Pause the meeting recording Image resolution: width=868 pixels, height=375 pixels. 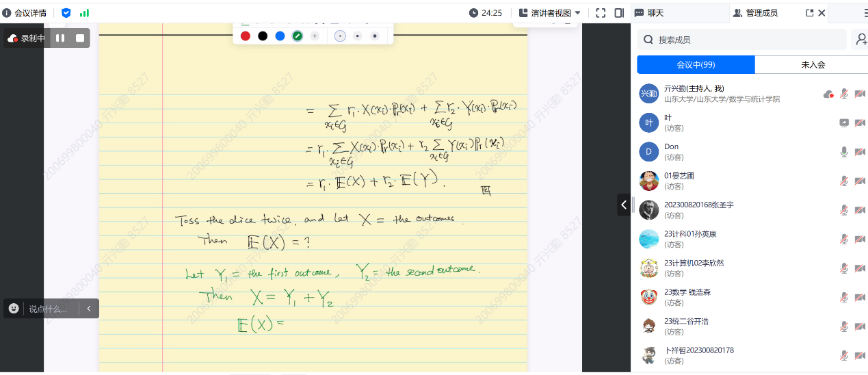(60, 38)
